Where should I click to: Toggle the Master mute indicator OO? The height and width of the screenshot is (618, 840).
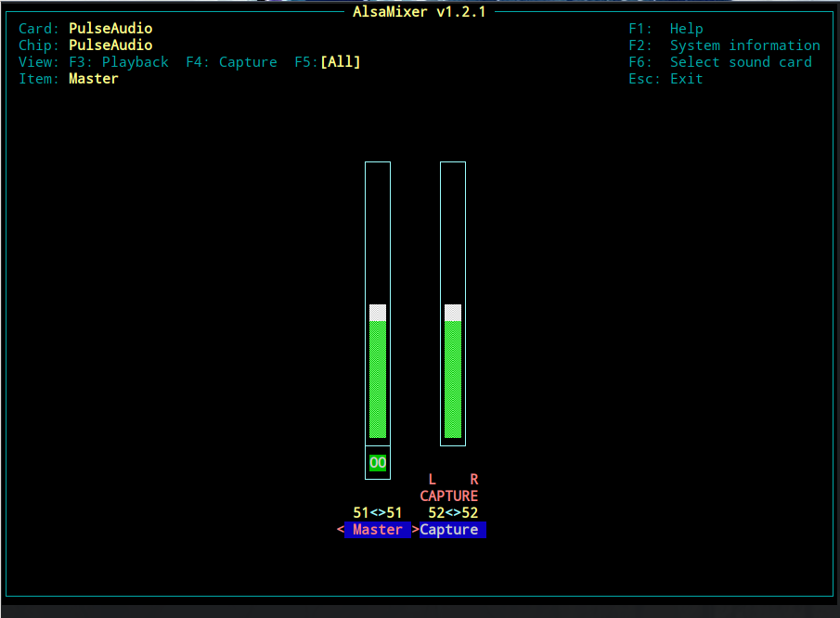point(378,463)
